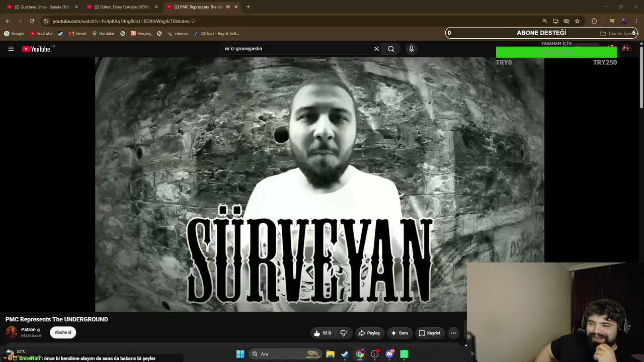644x362 pixels.
Task: Open the Windows Start menu
Action: click(x=240, y=354)
